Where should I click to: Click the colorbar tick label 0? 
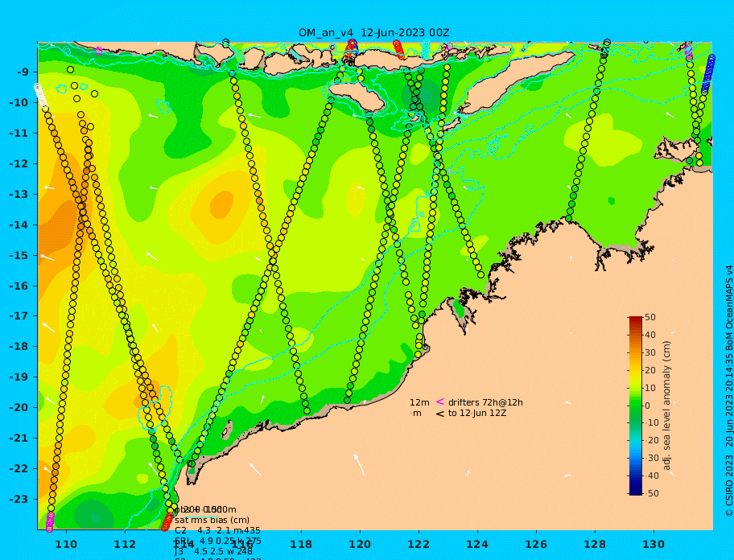(x=648, y=406)
